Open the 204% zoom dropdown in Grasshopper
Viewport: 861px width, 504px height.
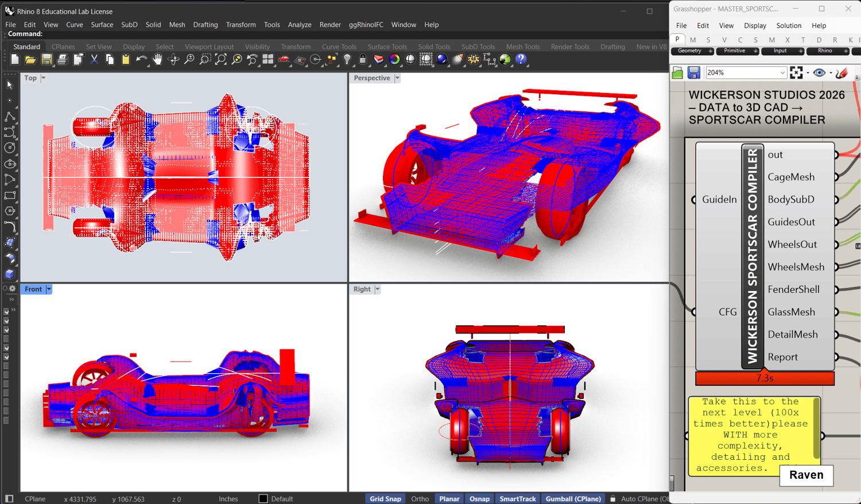pyautogui.click(x=782, y=73)
